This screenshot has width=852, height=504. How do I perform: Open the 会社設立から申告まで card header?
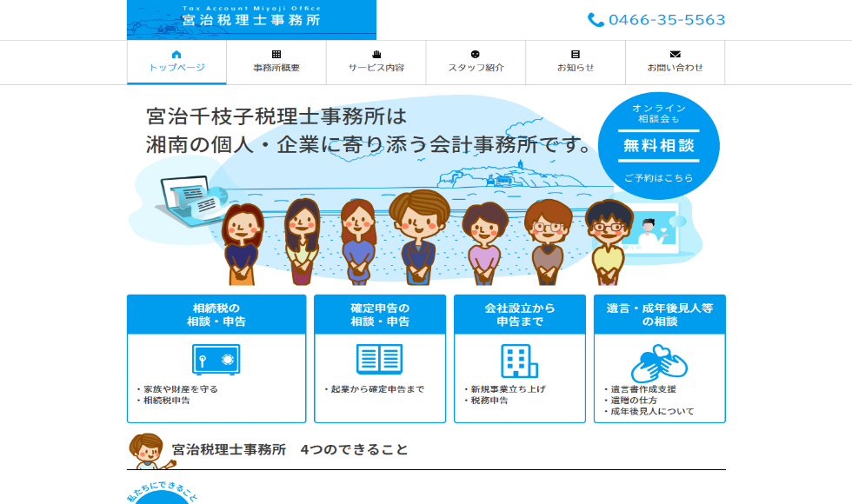click(520, 315)
